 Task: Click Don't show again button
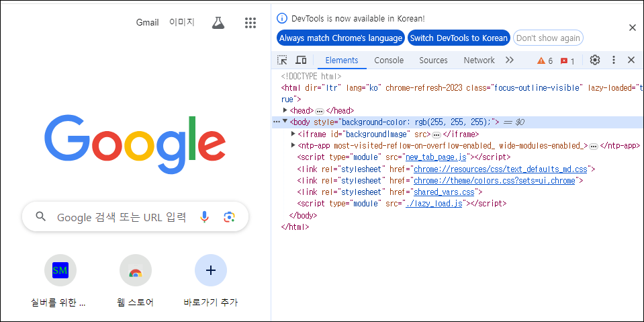click(548, 38)
